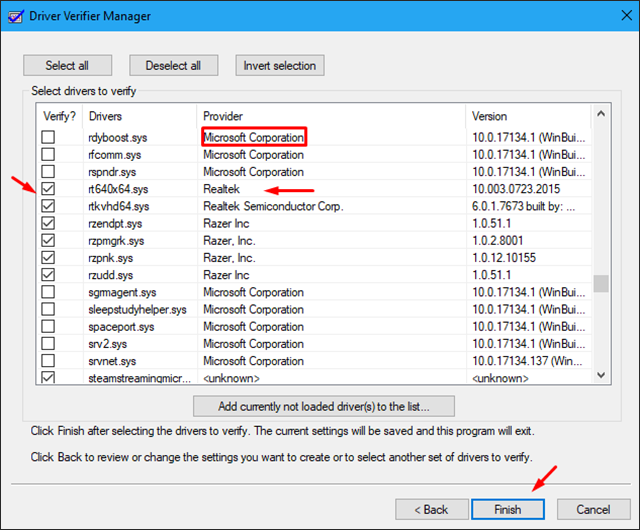Select the spaceport.sys driver name
The width and height of the screenshot is (640, 530).
[121, 327]
